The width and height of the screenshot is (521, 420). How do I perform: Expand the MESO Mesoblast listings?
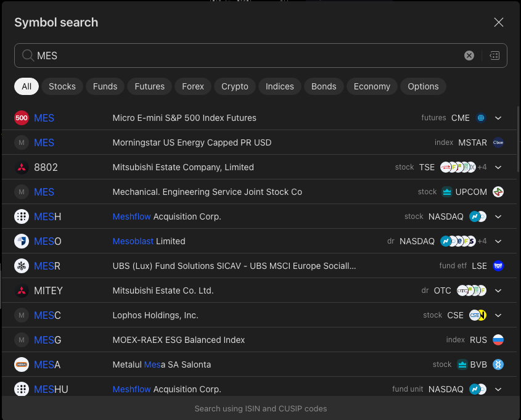pos(498,241)
